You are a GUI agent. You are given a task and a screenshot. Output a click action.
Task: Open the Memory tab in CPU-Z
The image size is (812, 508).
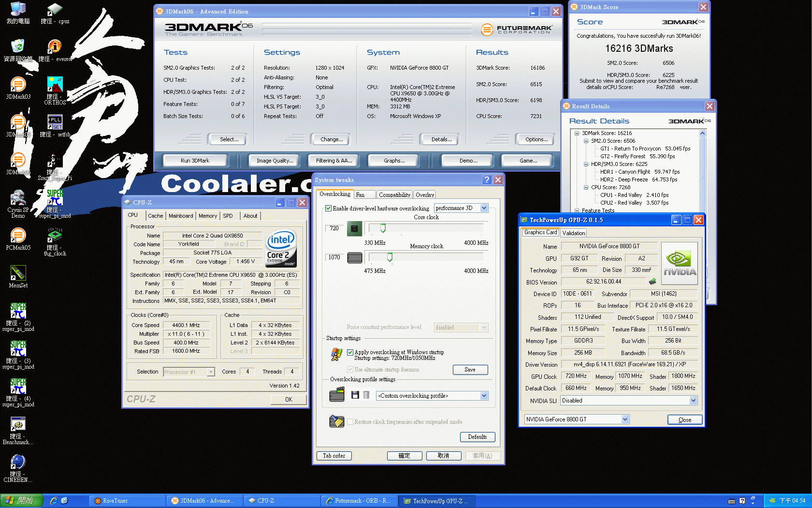pos(208,216)
